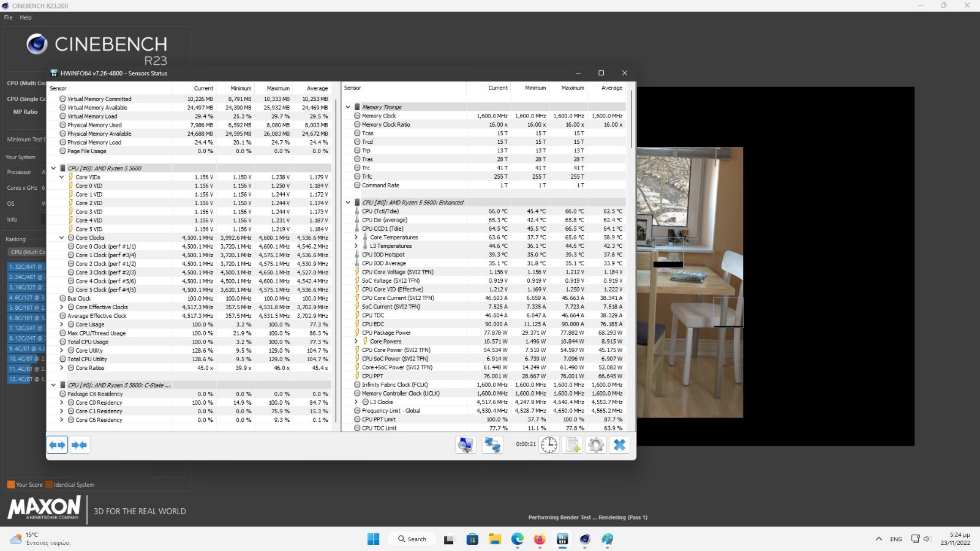Image resolution: width=980 pixels, height=551 pixels.
Task: Open the clock and date flyout
Action: coord(956,539)
